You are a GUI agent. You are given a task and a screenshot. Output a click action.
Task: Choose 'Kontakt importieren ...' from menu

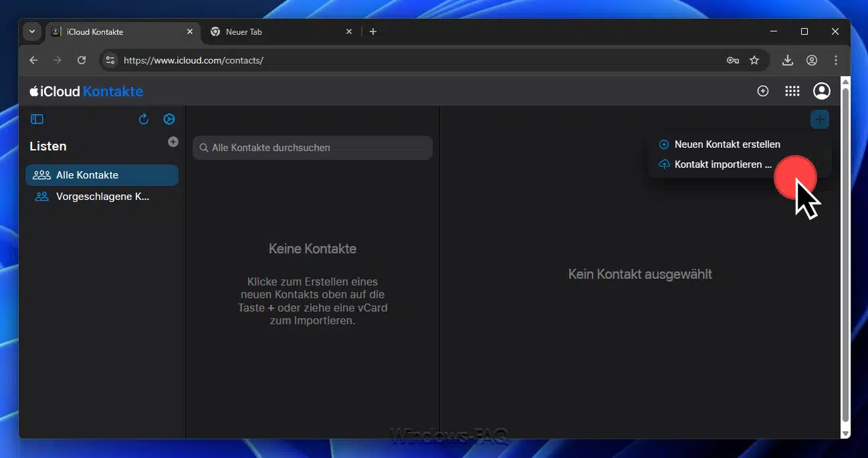[x=722, y=164]
